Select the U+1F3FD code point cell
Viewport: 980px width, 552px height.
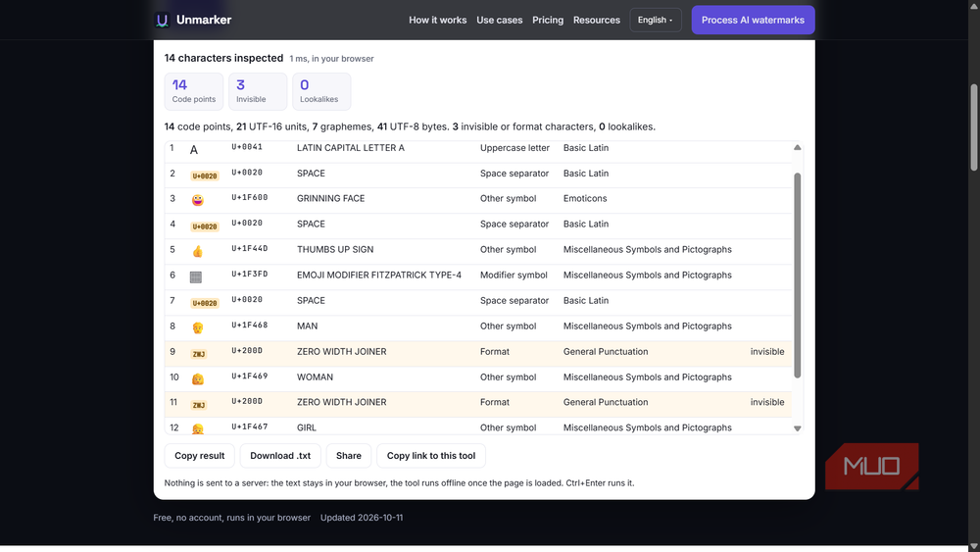[249, 275]
